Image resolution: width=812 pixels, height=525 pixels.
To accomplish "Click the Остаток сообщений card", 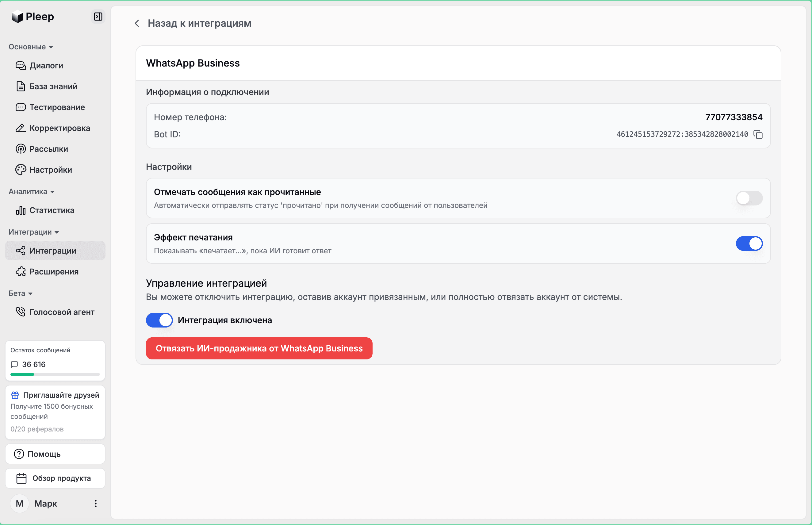I will 55,361.
